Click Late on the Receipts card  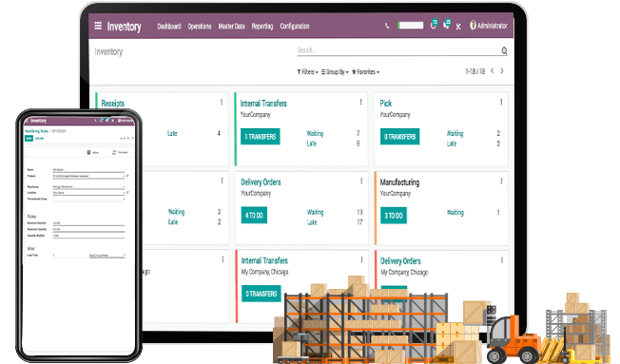[x=172, y=134]
